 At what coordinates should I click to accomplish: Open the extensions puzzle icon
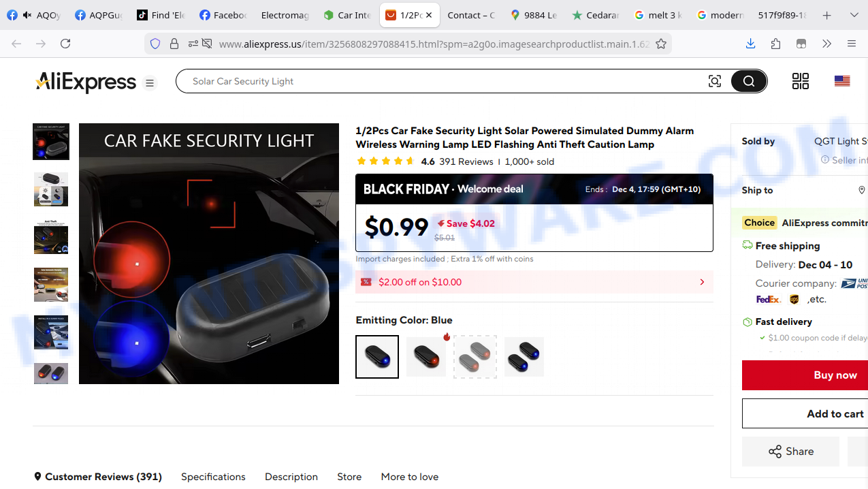(x=775, y=44)
